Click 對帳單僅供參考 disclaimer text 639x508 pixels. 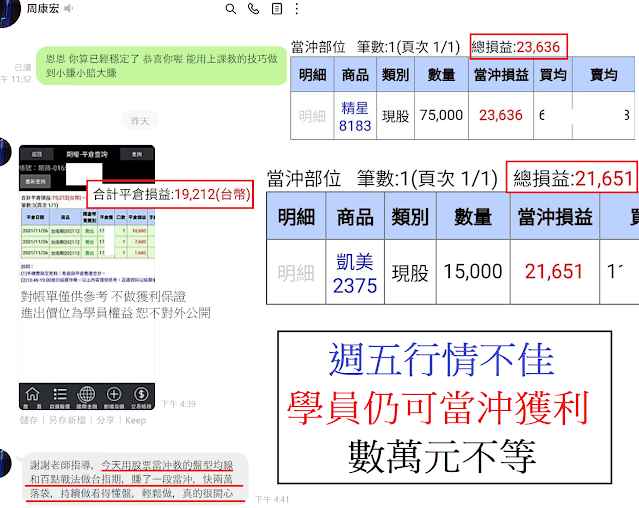click(103, 296)
